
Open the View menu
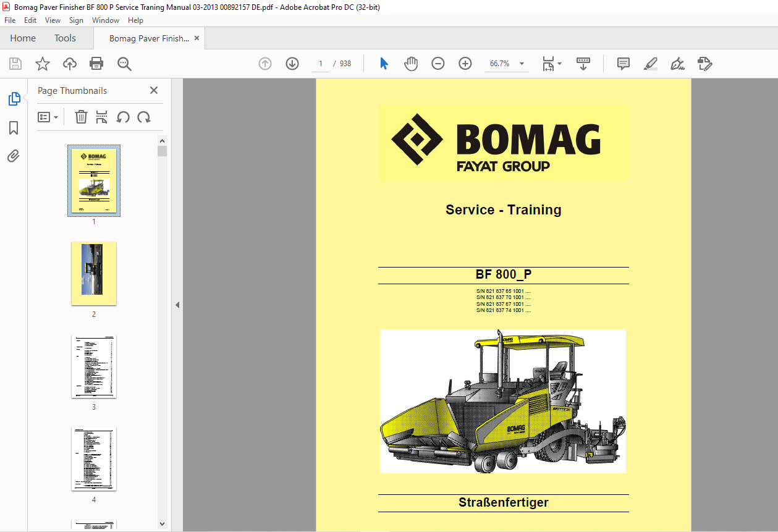click(x=53, y=20)
